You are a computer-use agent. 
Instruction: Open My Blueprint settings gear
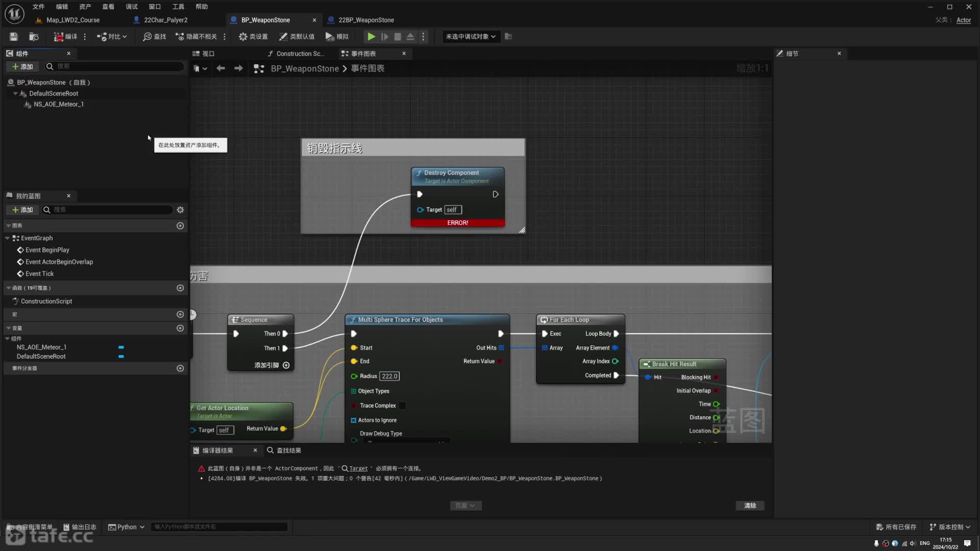point(180,210)
